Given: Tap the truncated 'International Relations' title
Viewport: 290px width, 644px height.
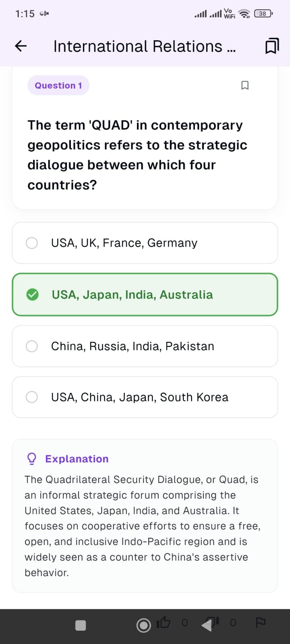Looking at the screenshot, I should click(144, 46).
